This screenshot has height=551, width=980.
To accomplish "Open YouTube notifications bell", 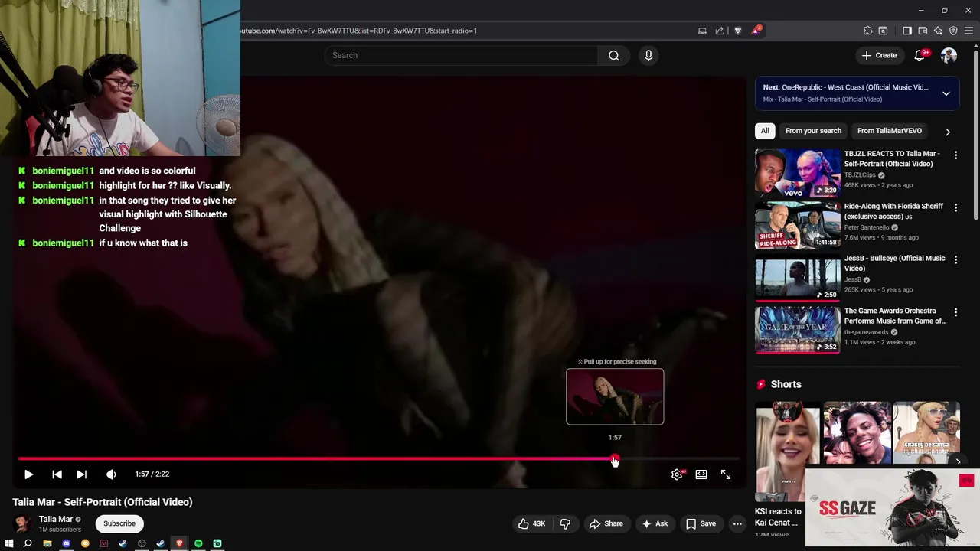I will (x=920, y=55).
